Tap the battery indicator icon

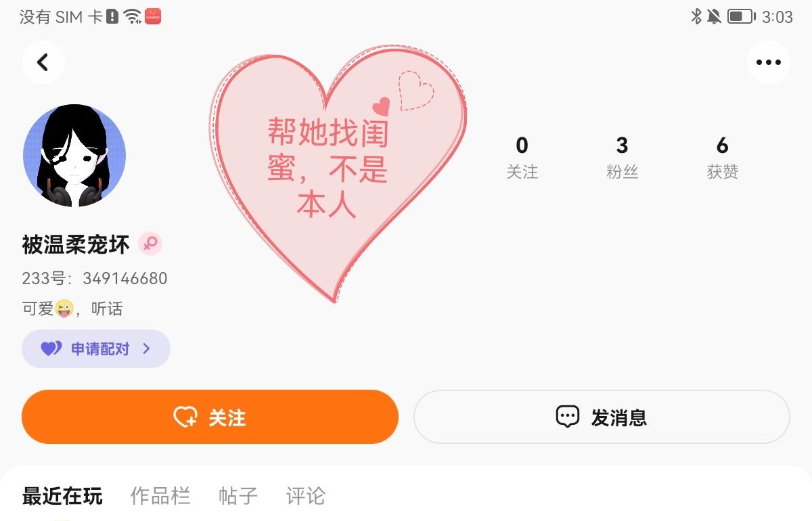click(742, 16)
